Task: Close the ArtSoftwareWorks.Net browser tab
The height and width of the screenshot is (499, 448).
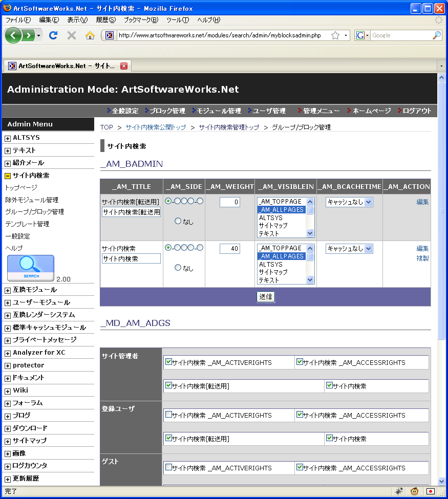Action: tap(123, 66)
